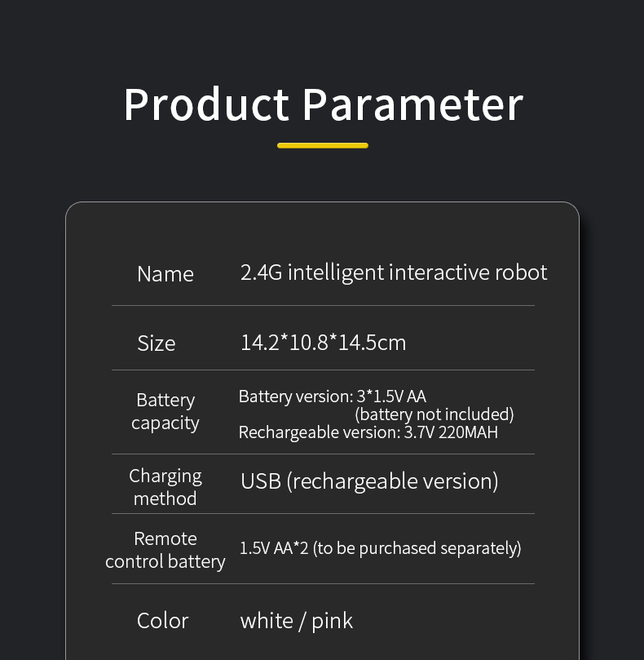Click the yellow underline bar below the heading
This screenshot has height=660, width=644.
(x=323, y=146)
